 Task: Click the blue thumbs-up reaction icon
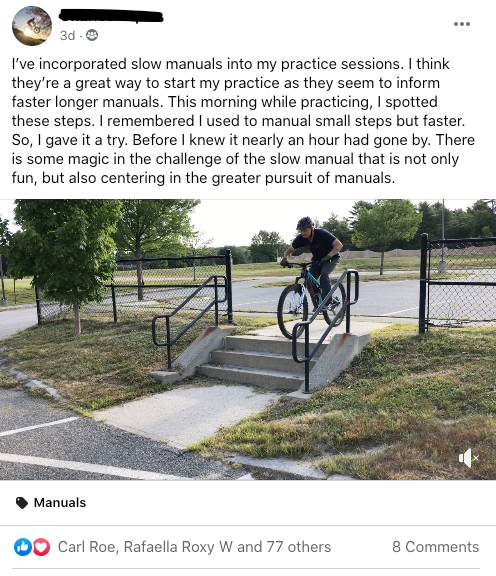coord(23,547)
